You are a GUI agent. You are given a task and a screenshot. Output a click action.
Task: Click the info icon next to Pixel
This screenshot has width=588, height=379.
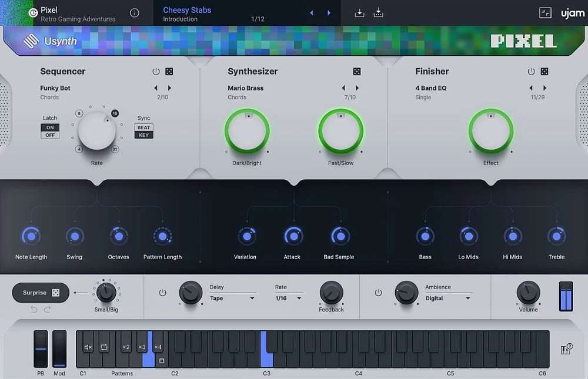click(135, 13)
